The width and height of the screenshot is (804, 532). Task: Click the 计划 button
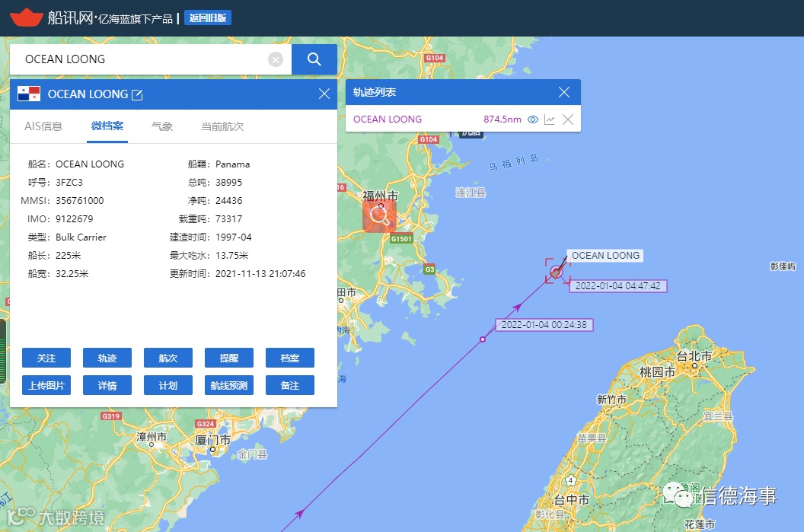point(168,385)
